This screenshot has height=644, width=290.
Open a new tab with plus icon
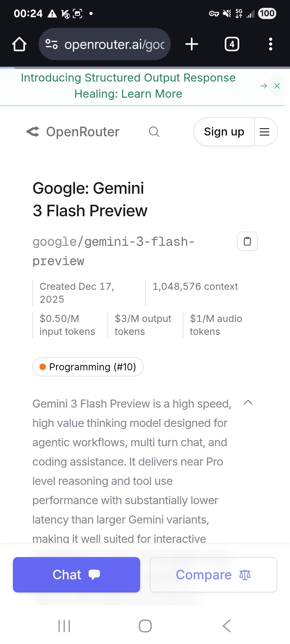(192, 44)
